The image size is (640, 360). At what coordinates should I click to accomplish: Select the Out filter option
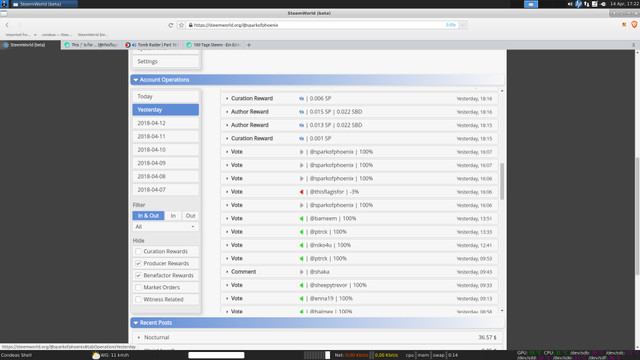(190, 216)
